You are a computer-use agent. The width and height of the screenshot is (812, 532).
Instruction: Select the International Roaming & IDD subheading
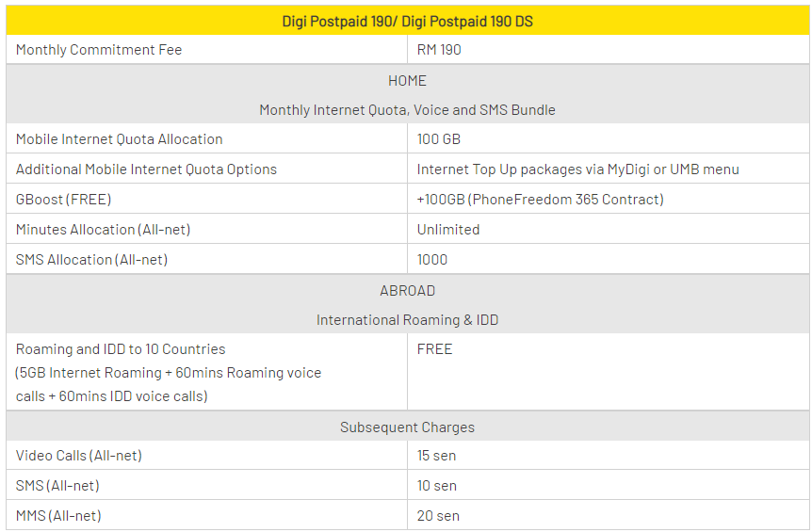407,320
